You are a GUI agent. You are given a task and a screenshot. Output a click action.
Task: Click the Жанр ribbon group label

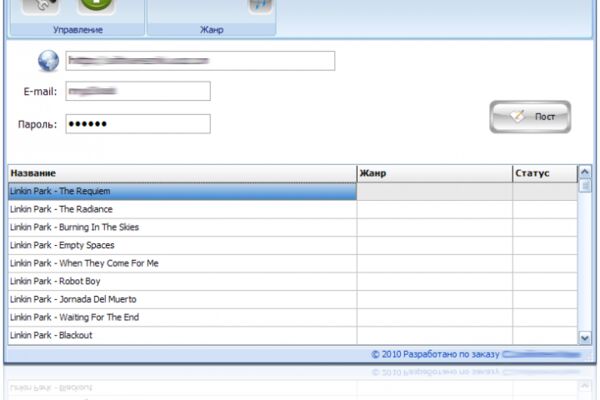(212, 30)
